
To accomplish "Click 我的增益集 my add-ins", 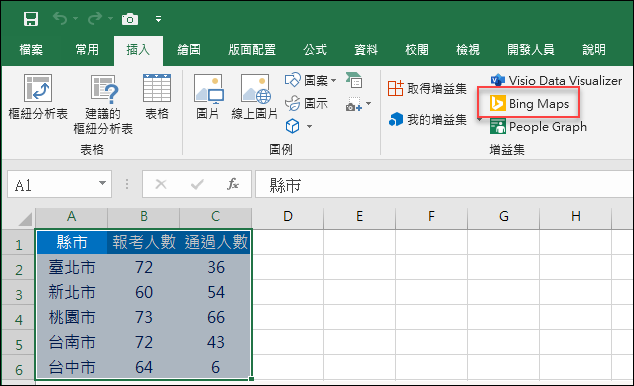I will [x=428, y=120].
